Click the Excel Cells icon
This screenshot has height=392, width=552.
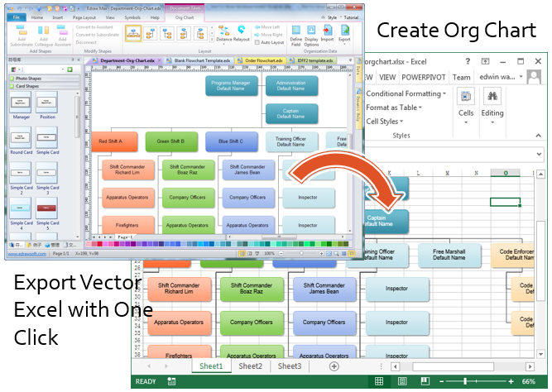pos(466,96)
